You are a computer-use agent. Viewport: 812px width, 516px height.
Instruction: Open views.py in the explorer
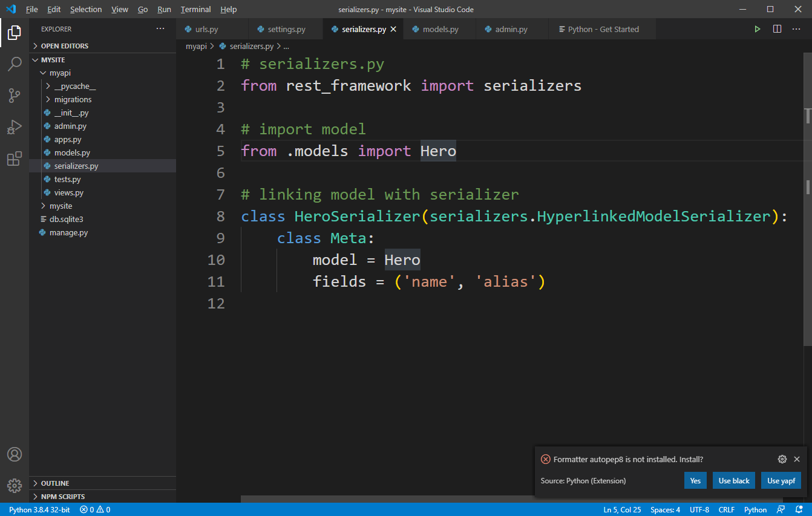coord(103,193)
